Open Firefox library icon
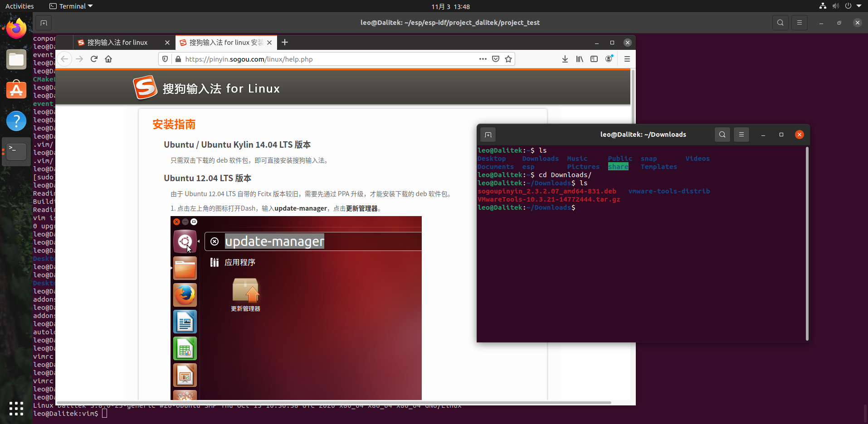Viewport: 868px width, 424px height. 580,59
